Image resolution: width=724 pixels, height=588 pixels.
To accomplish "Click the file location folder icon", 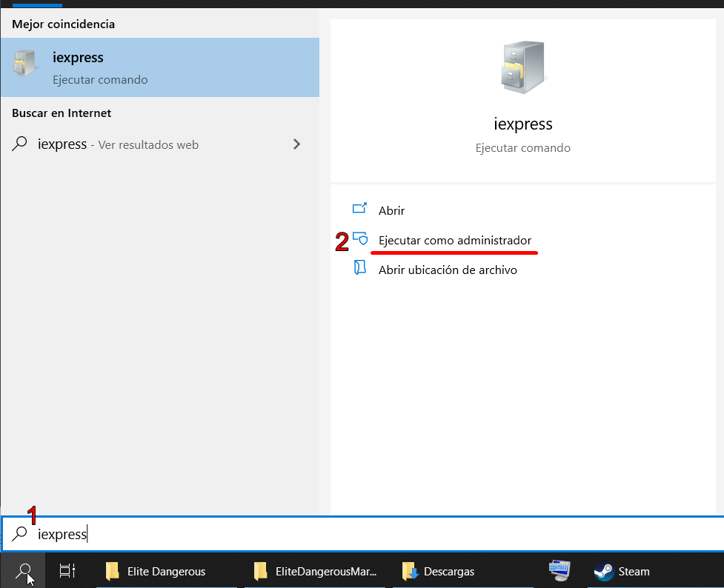I will click(x=359, y=267).
